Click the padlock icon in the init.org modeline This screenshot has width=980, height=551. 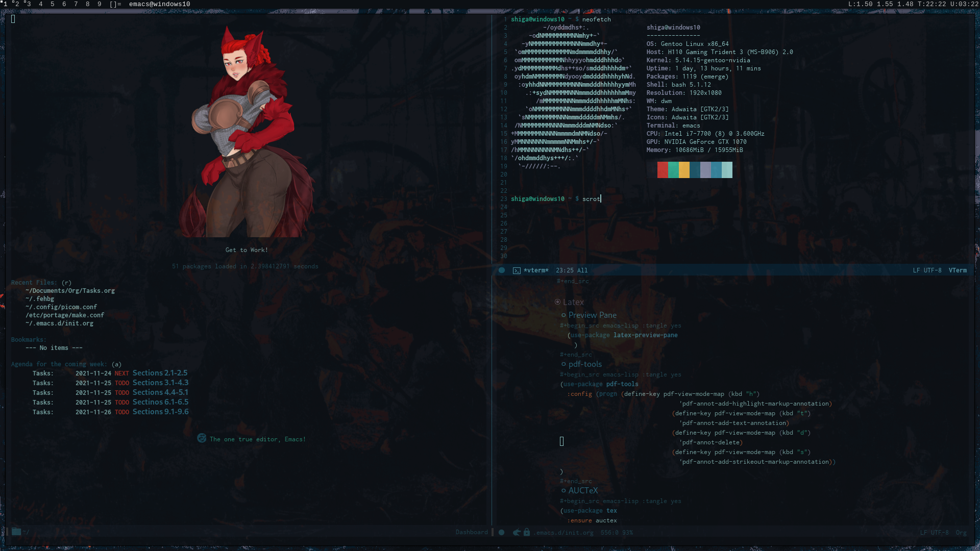[x=527, y=533]
